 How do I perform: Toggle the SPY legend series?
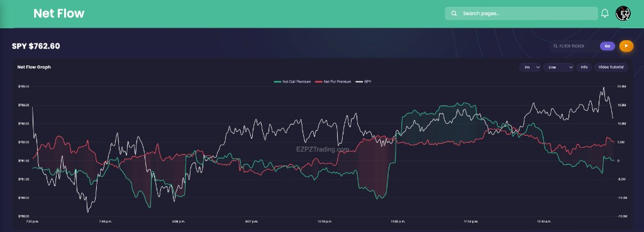364,82
